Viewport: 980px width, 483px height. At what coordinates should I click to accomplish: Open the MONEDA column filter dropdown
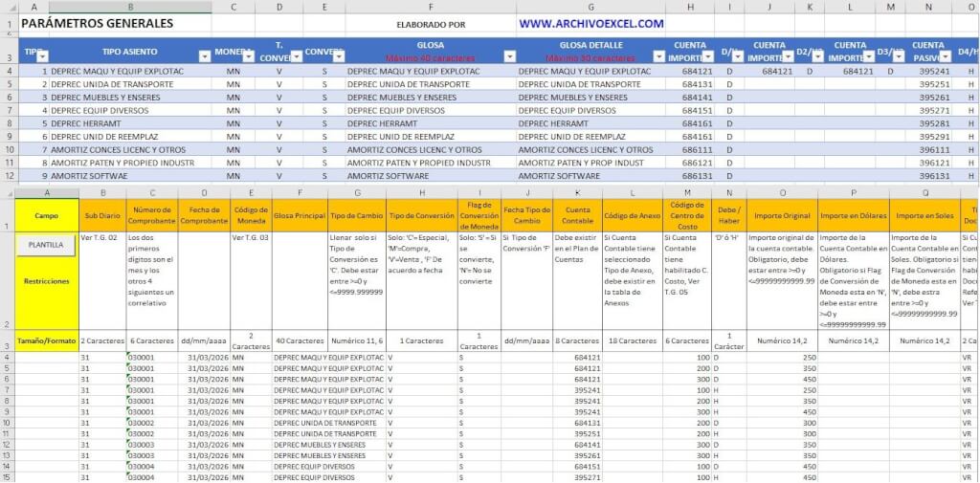(250, 57)
